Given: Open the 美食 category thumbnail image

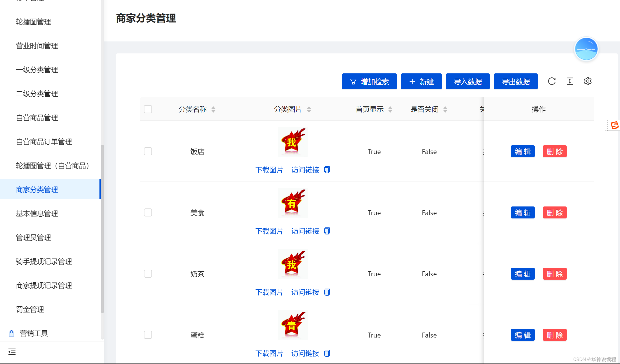Looking at the screenshot, I should [x=293, y=203].
